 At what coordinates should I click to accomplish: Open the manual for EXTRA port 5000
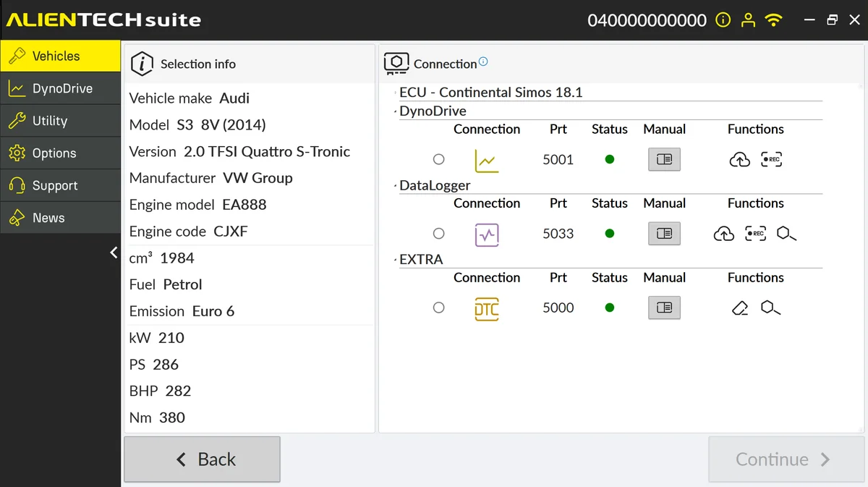point(664,308)
